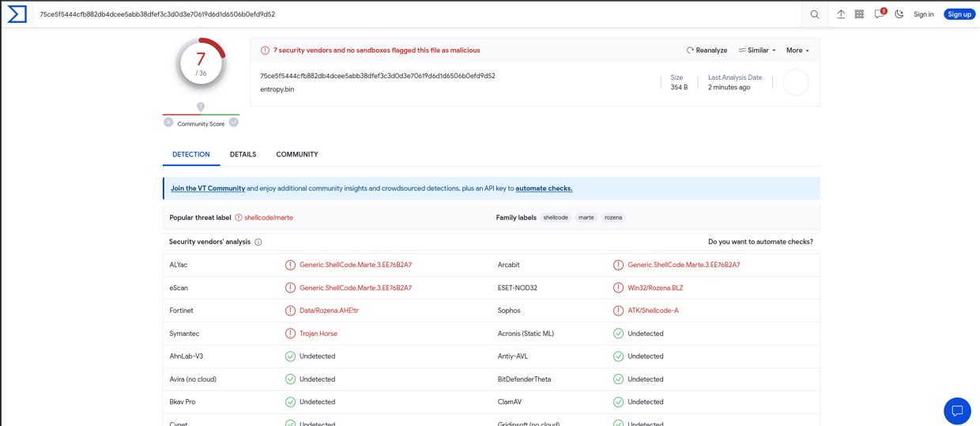
Task: Vote harmless with community score check icon
Action: (234, 123)
